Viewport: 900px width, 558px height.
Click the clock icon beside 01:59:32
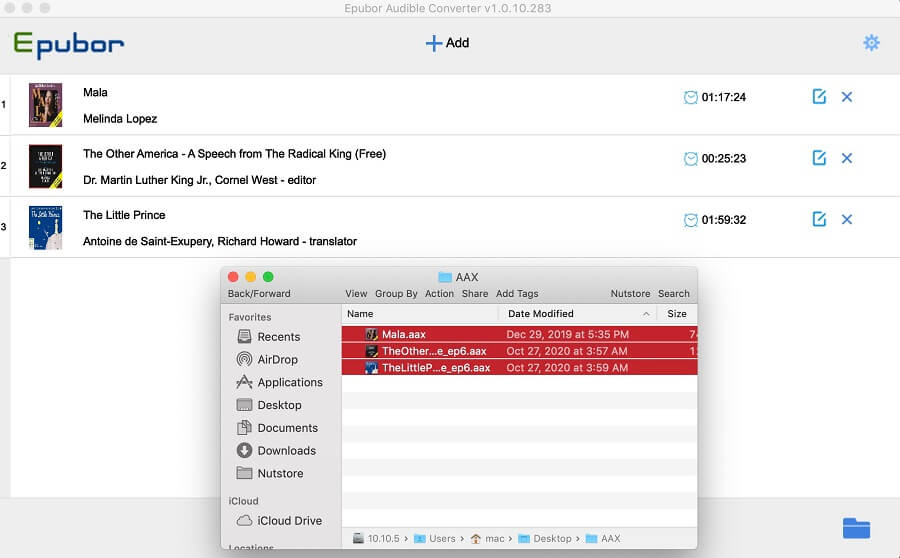690,220
